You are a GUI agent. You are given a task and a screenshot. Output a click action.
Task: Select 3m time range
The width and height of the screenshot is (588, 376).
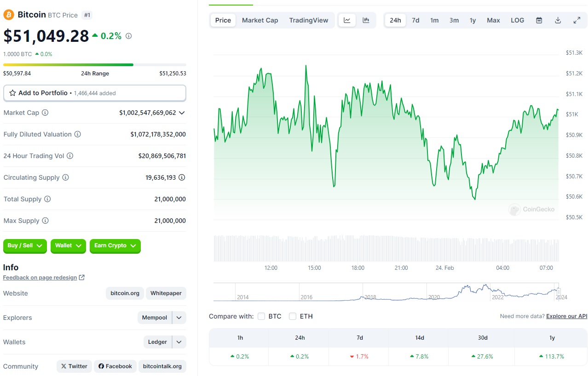[x=454, y=20]
